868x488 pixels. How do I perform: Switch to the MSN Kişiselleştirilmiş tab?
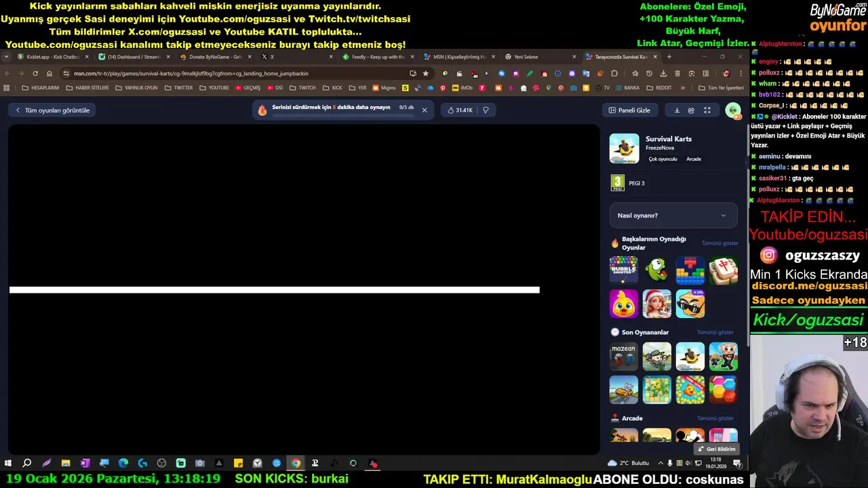pos(459,57)
